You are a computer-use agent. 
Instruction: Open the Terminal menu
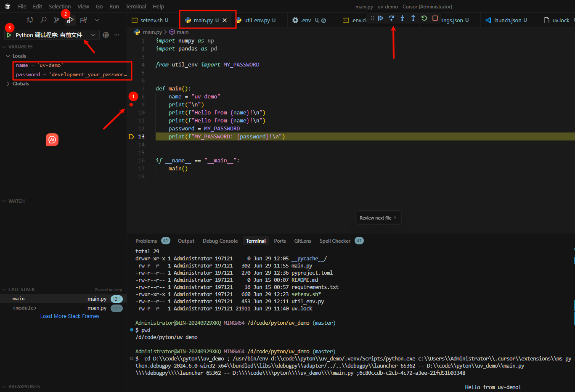[x=136, y=6]
